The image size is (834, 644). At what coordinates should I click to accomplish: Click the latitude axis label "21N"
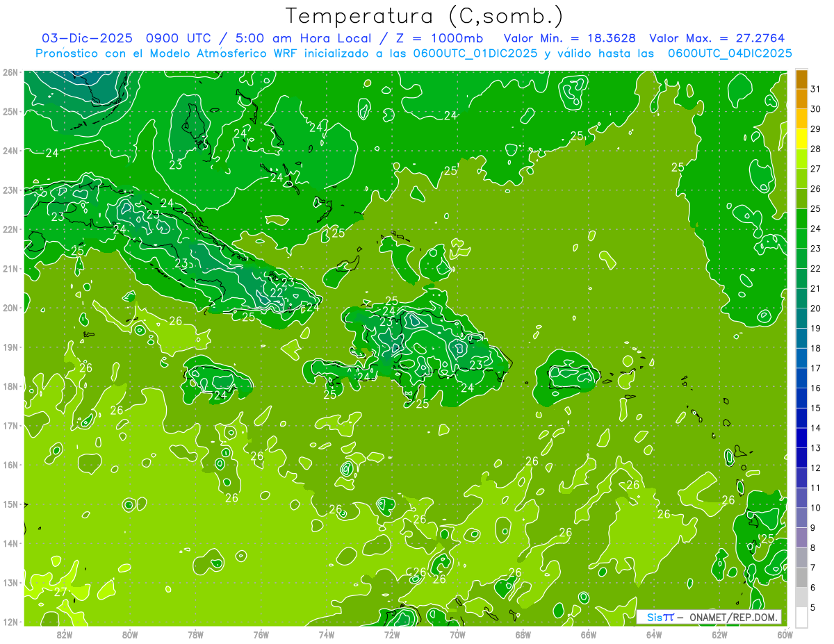10,268
